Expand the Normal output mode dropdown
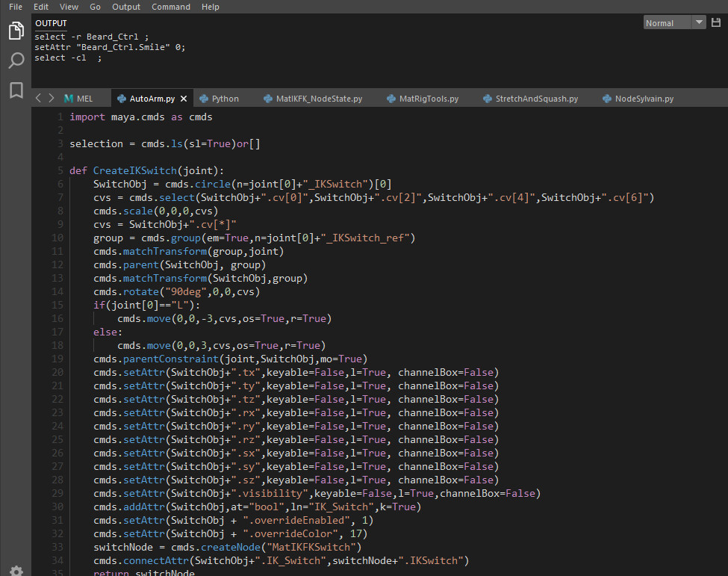 (x=699, y=23)
